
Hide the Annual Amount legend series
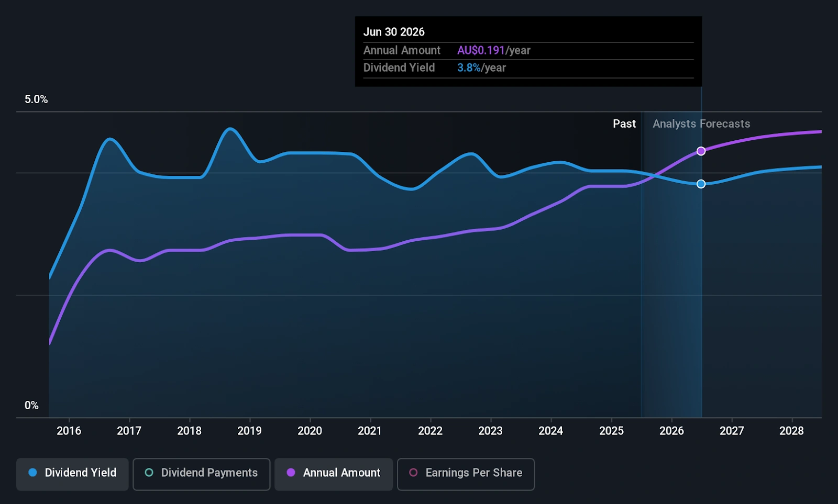(333, 474)
